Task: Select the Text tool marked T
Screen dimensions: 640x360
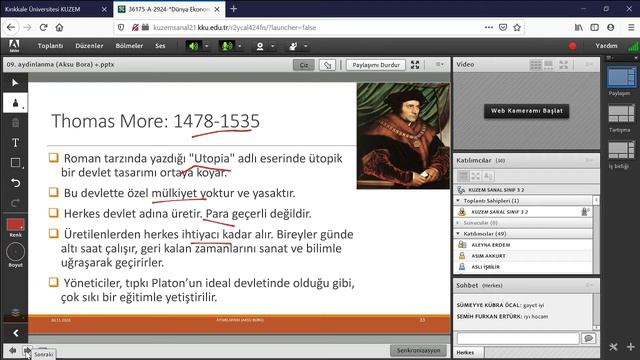Action: click(15, 142)
